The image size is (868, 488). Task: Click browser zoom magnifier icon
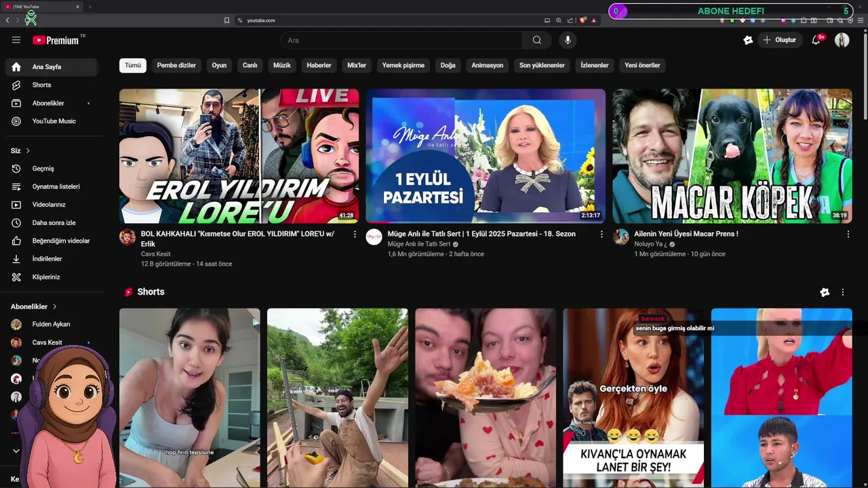[x=559, y=20]
